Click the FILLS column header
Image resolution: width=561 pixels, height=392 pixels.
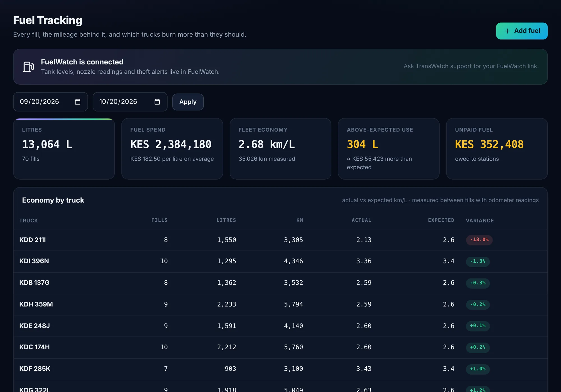pos(159,220)
